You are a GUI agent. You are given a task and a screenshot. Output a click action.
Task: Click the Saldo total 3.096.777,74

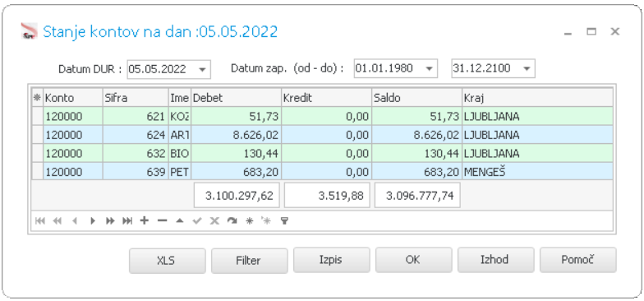click(417, 196)
